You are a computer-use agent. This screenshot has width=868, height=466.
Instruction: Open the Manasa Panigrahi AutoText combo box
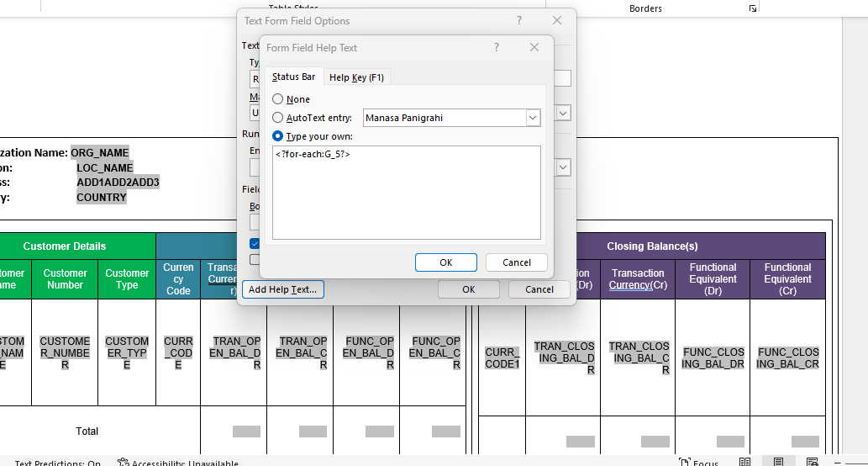pos(452,118)
